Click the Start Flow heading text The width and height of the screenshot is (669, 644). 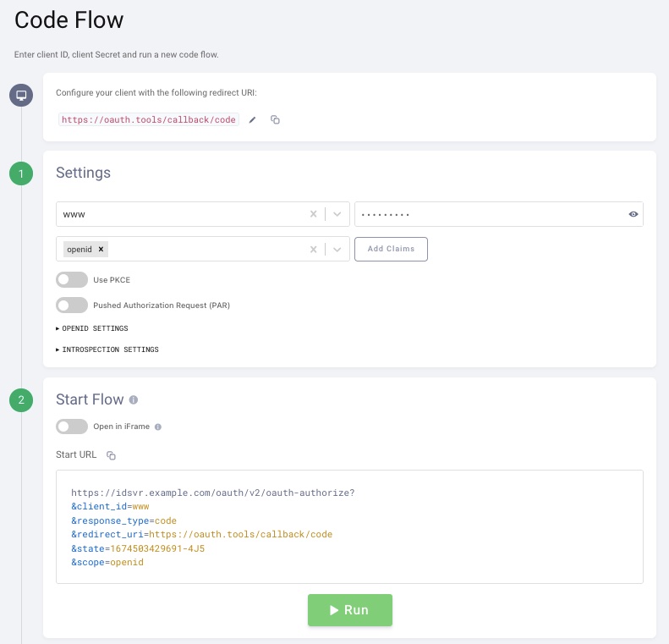click(x=90, y=399)
